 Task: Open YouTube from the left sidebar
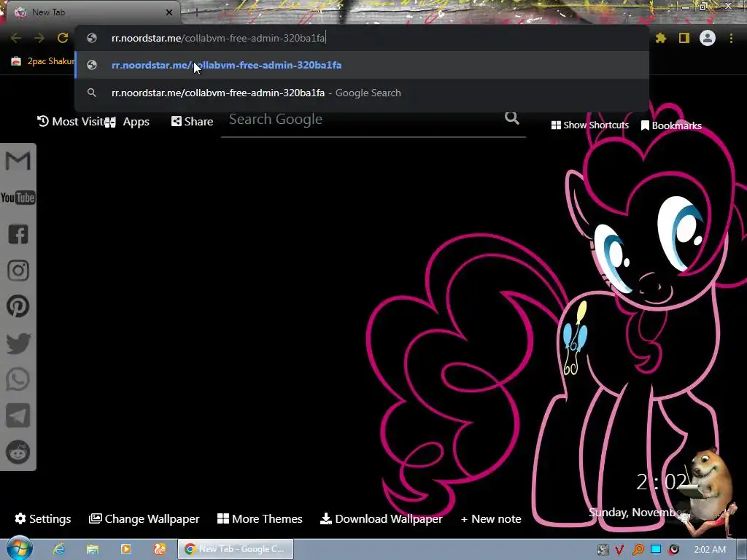click(18, 197)
